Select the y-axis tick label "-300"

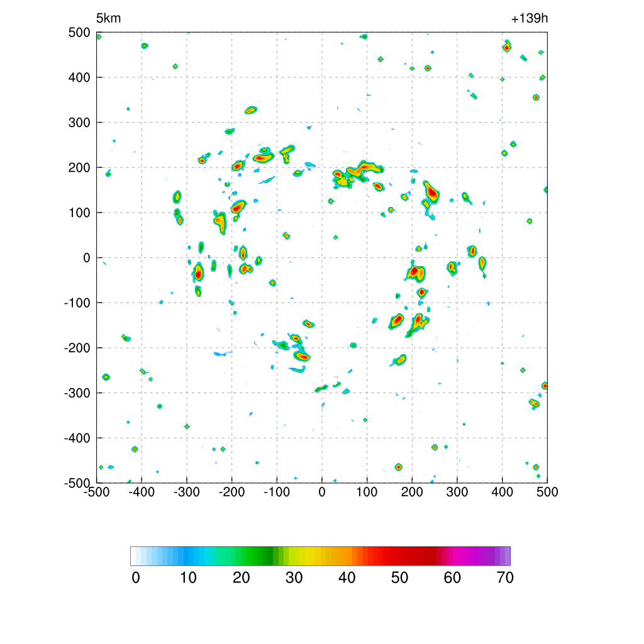tap(77, 393)
